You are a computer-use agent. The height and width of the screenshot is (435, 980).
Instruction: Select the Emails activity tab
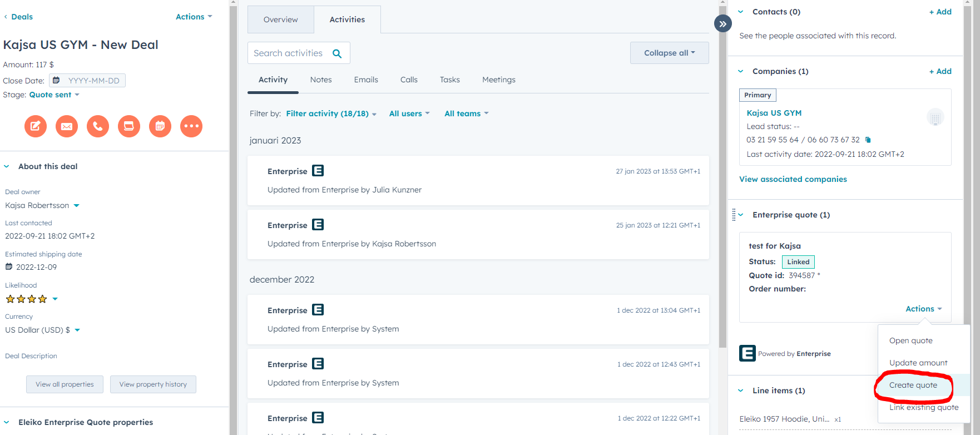(366, 80)
